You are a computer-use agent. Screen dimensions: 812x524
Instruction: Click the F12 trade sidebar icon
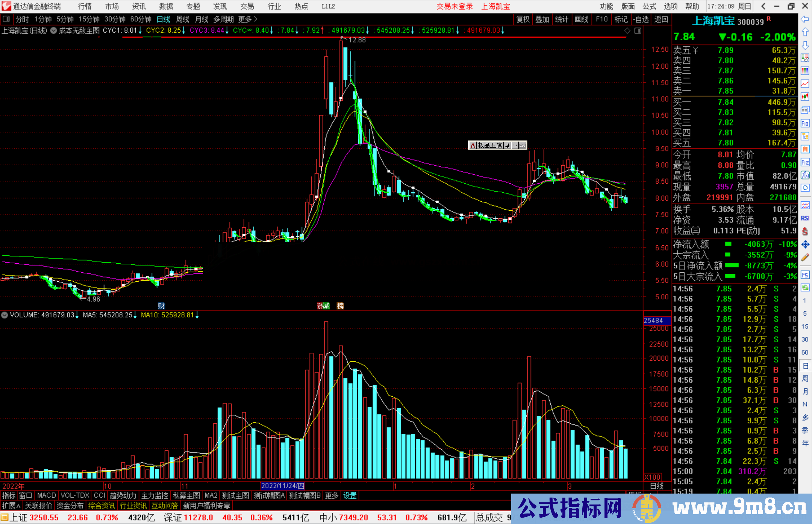(805, 162)
